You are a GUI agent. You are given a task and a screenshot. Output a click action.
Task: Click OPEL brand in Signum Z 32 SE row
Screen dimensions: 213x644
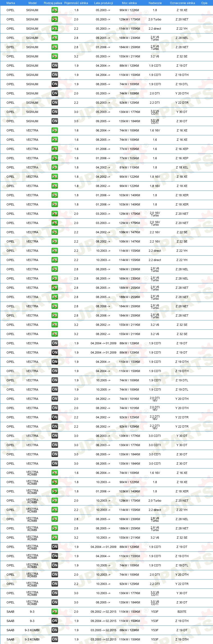10,56
